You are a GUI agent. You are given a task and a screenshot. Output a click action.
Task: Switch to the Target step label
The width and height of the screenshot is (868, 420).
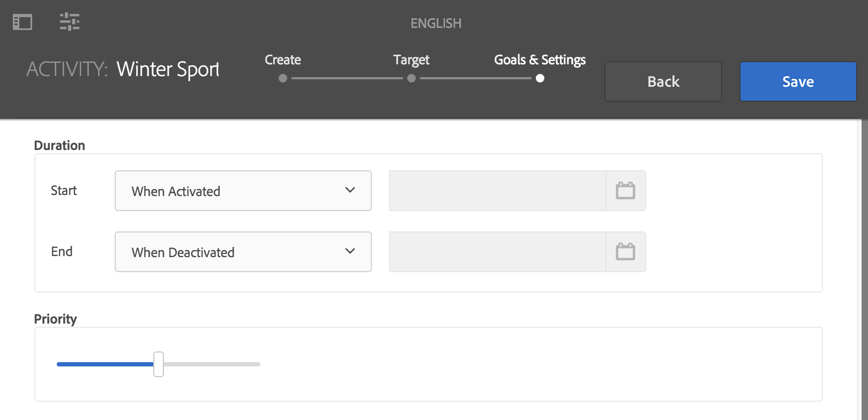tap(411, 60)
